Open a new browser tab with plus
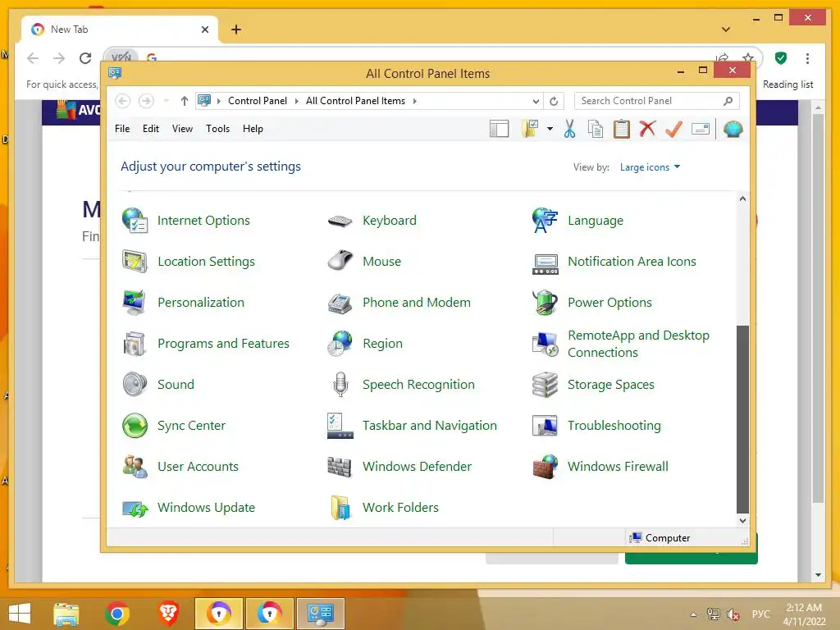 [x=235, y=30]
